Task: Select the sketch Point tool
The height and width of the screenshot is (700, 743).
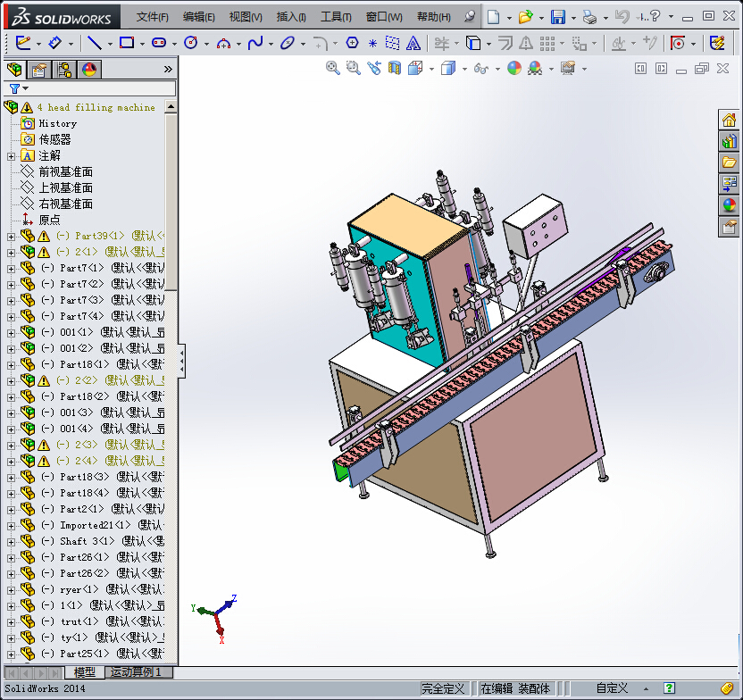Action: point(373,44)
